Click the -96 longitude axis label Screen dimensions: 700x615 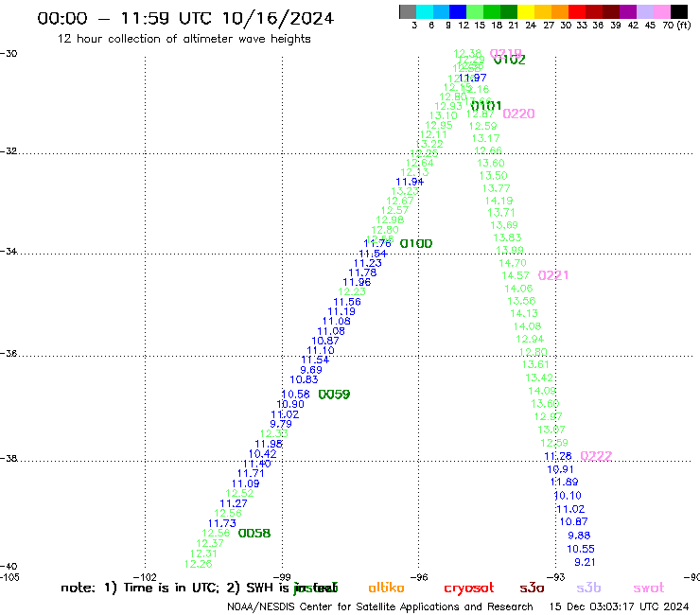418,577
